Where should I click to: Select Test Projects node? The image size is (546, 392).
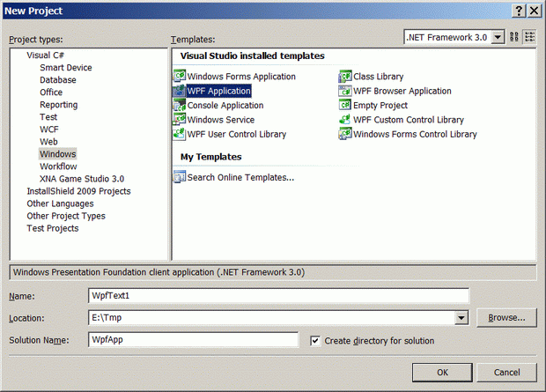tap(53, 228)
